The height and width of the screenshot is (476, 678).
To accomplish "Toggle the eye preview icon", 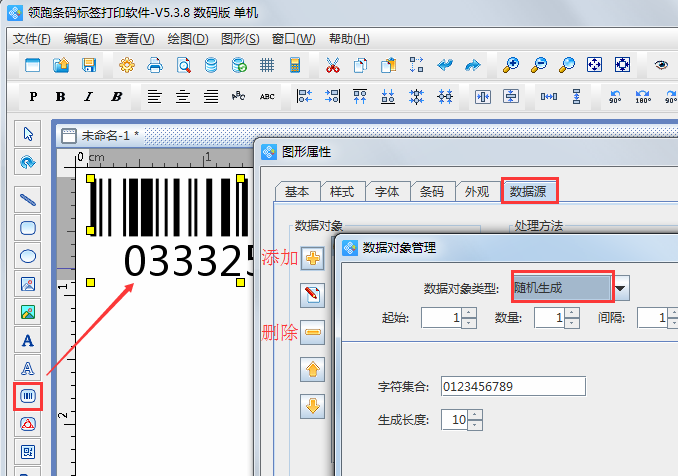I will 661,65.
